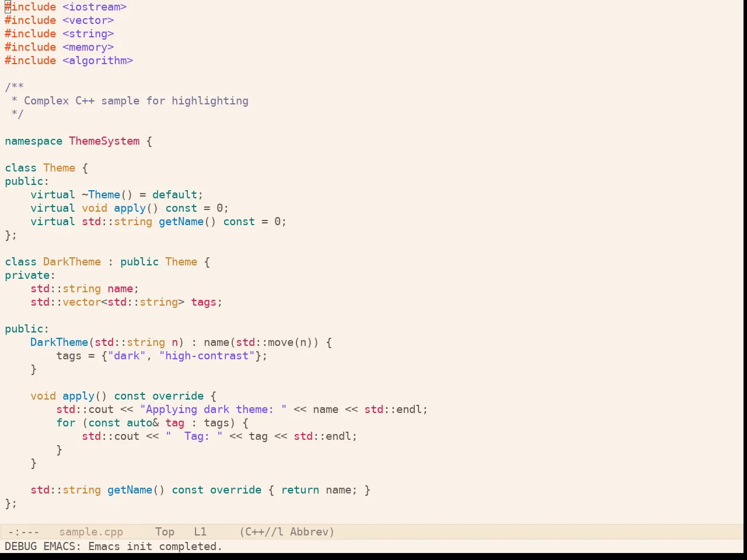
Task: Click 'move' in 'std::move(n)'
Action: tap(281, 342)
